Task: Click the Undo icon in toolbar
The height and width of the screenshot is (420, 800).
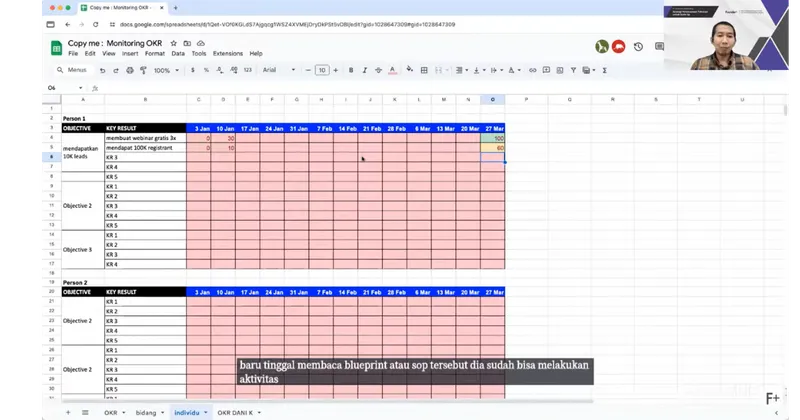Action: tap(103, 70)
